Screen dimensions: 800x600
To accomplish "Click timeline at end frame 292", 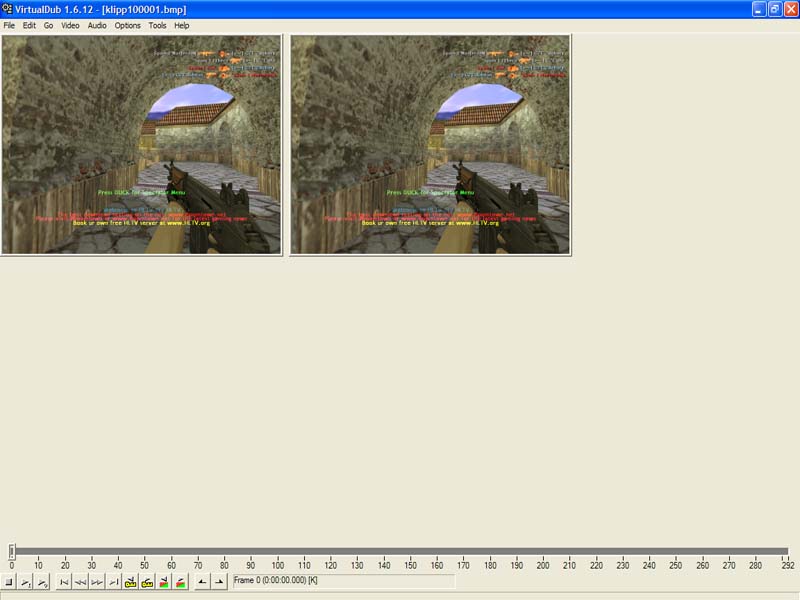I will [788, 565].
